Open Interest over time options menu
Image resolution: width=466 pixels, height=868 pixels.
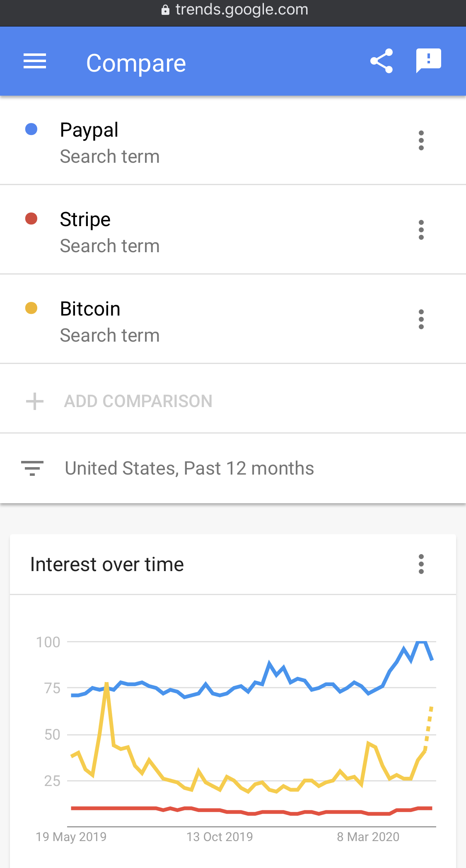pyautogui.click(x=421, y=564)
